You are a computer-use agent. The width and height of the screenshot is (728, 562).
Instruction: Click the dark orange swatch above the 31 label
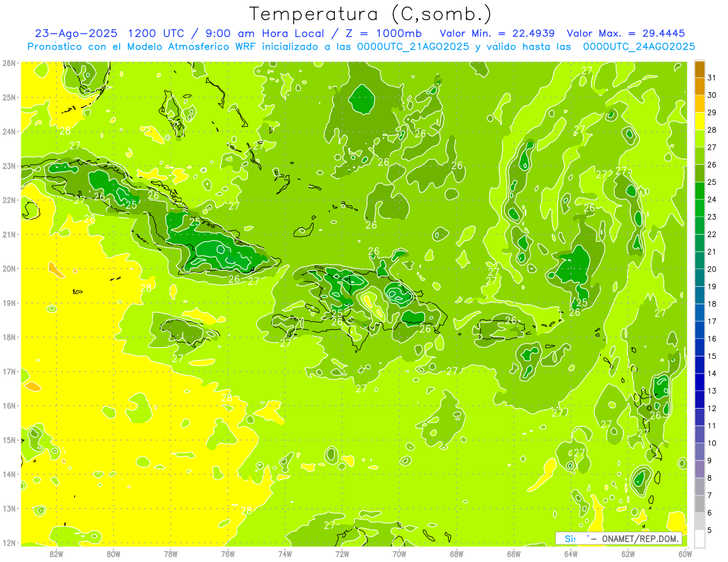click(x=699, y=69)
